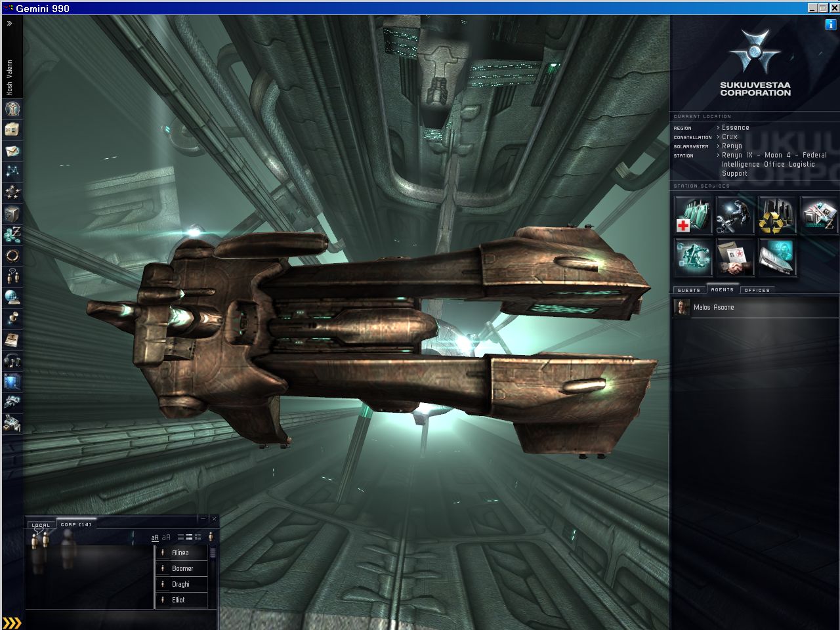Image resolution: width=840 pixels, height=630 pixels.
Task: Open the Jukebox headphones icon
Action: 12,360
